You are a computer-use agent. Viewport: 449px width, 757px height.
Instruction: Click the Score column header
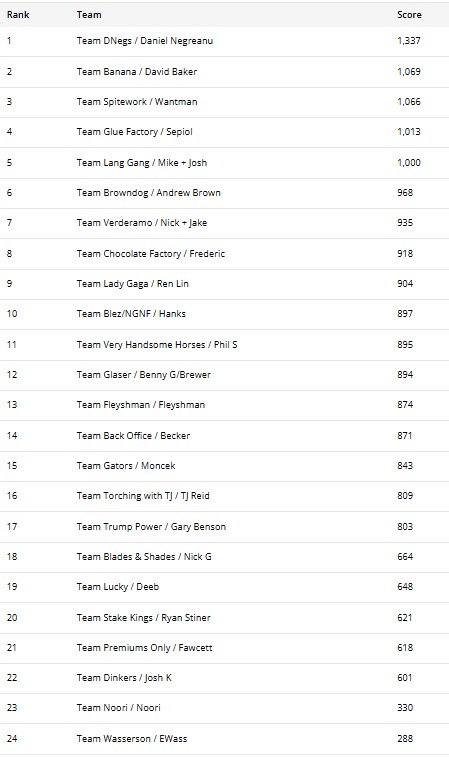pyautogui.click(x=409, y=14)
